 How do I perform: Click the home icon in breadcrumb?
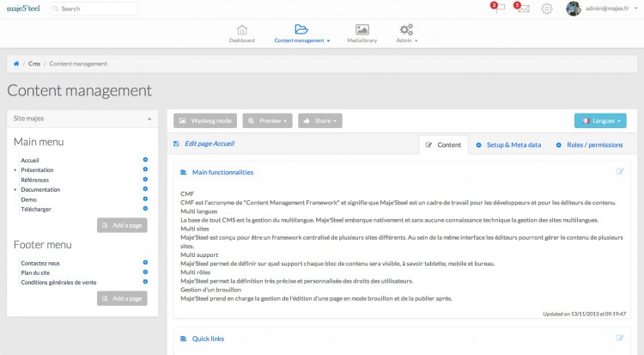click(x=16, y=64)
